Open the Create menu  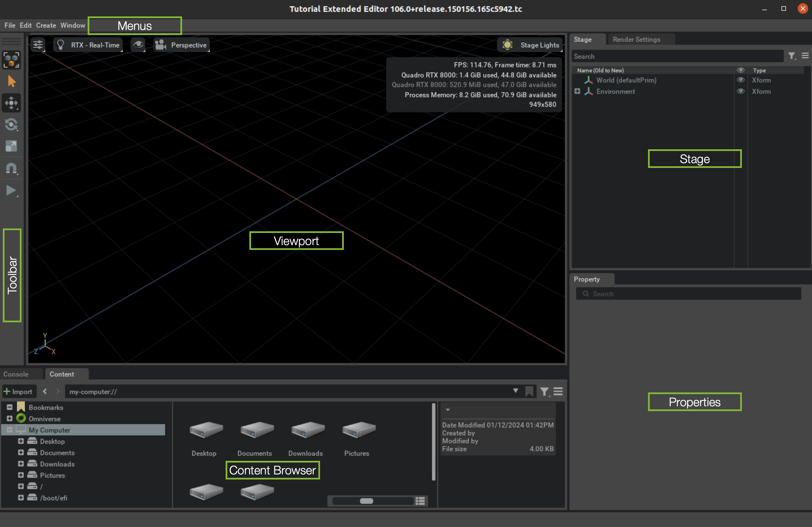point(46,25)
